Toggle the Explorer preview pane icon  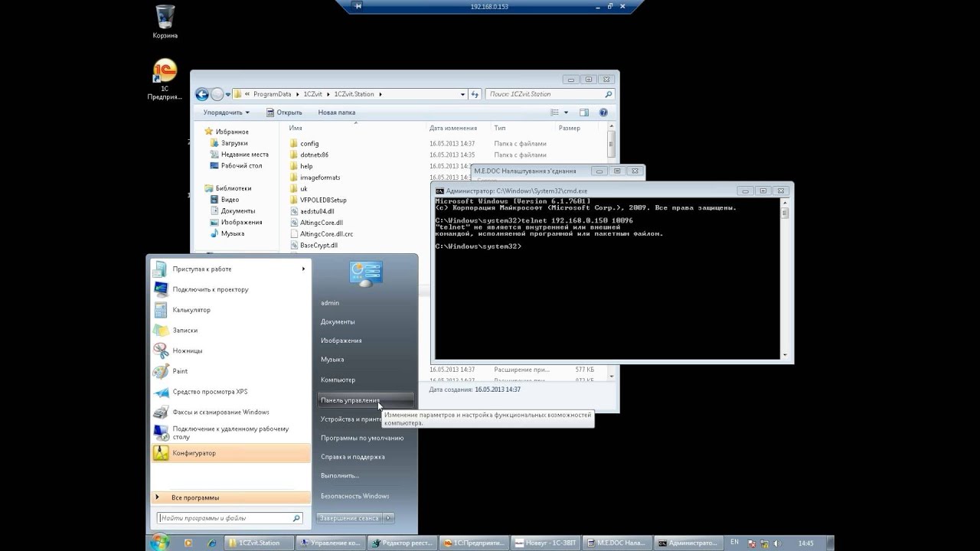click(x=583, y=112)
